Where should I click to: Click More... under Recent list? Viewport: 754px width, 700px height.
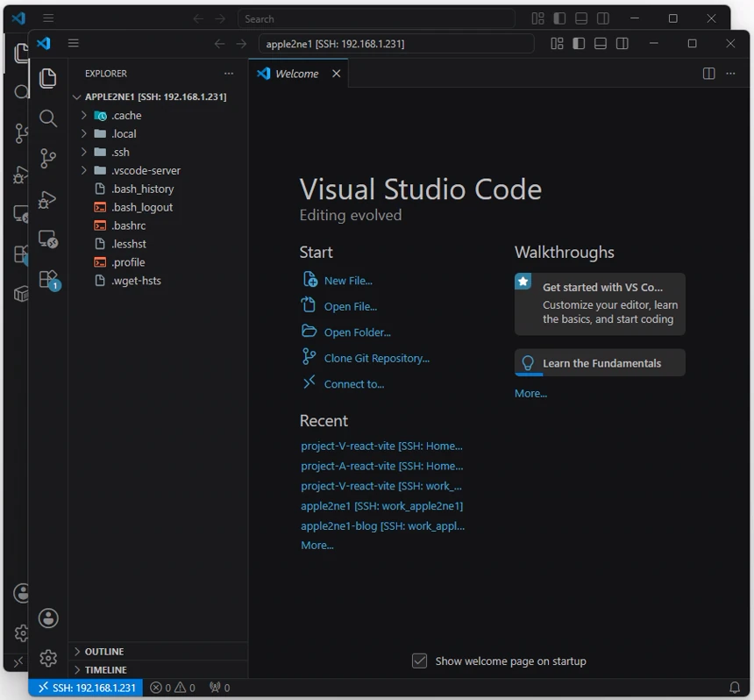pos(317,546)
